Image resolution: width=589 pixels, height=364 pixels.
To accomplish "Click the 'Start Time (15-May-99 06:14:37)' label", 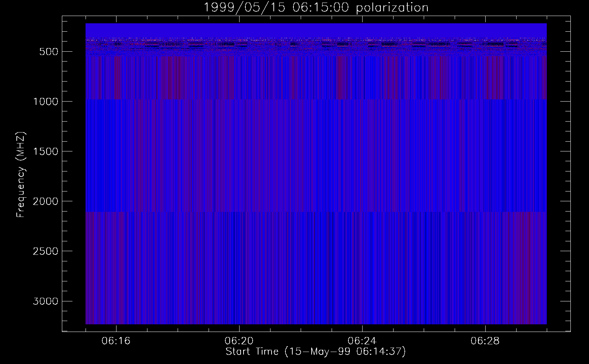I will point(316,352).
